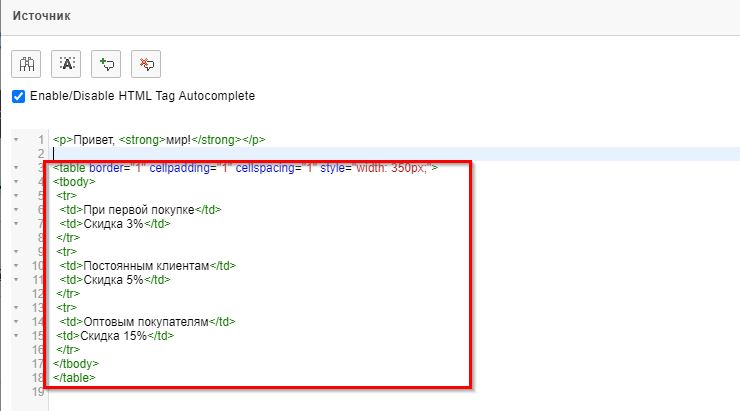The height and width of the screenshot is (411, 740).
Task: Click the 'Скидка 15%' code line
Action: (115, 336)
